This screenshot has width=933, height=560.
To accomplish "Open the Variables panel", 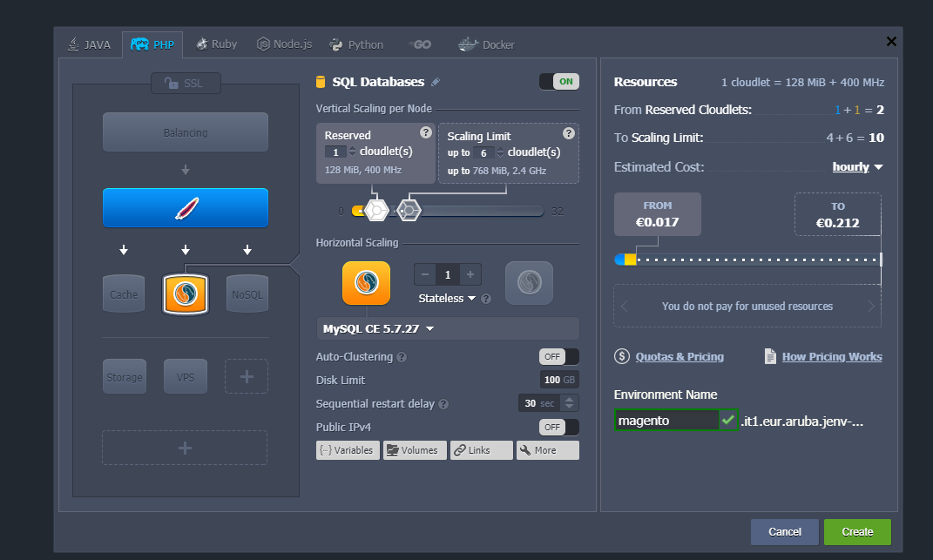I will pyautogui.click(x=348, y=449).
